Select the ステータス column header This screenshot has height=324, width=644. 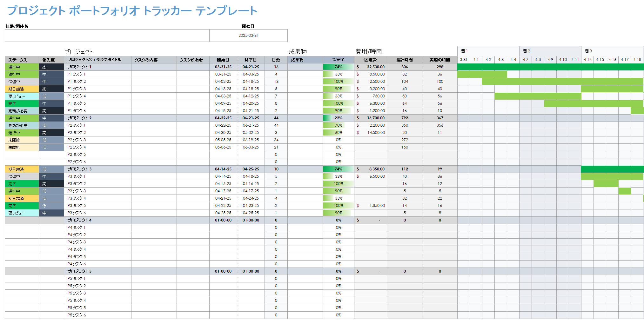coord(22,60)
